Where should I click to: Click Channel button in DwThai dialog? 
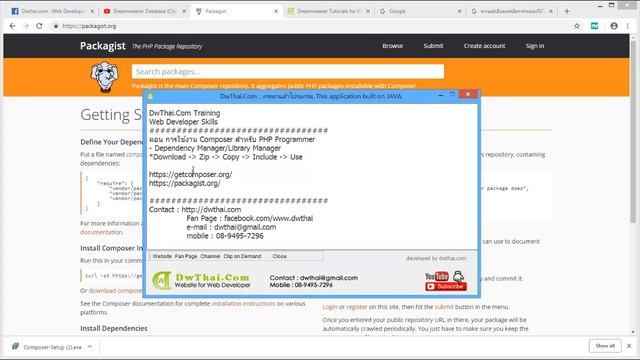pyautogui.click(x=210, y=256)
